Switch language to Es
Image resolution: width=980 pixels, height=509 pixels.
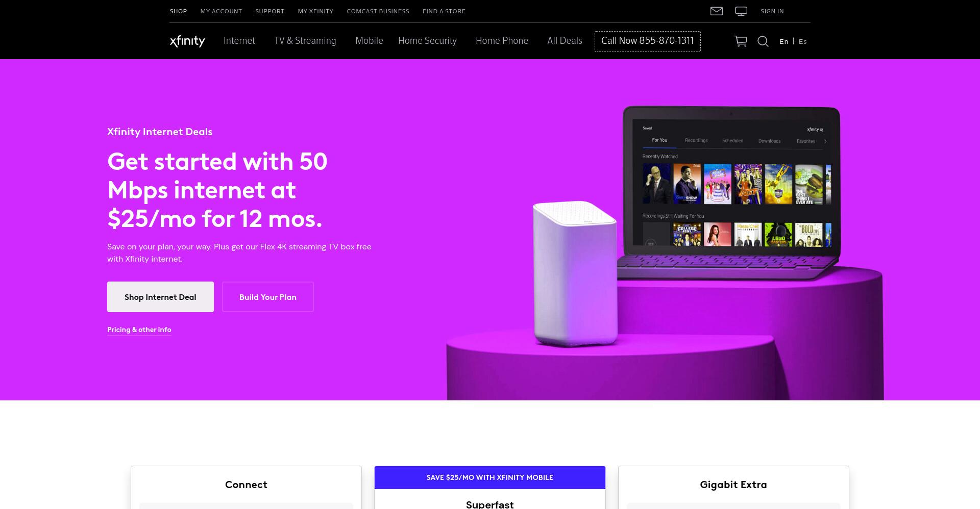click(x=803, y=42)
